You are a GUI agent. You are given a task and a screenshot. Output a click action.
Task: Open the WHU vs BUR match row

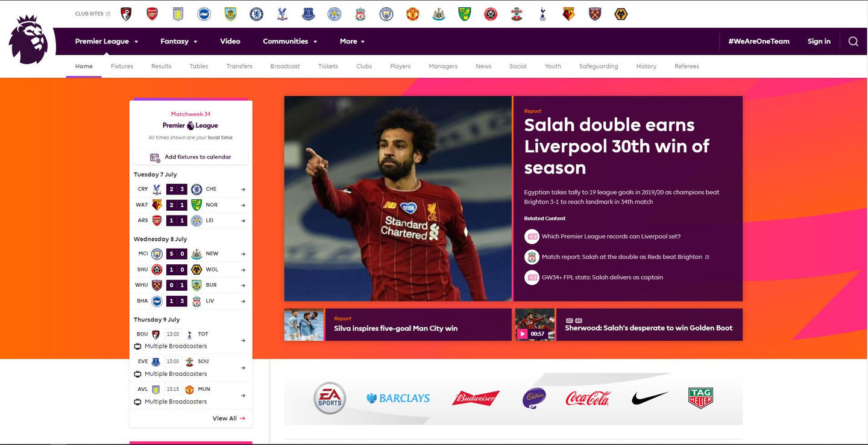tap(190, 285)
